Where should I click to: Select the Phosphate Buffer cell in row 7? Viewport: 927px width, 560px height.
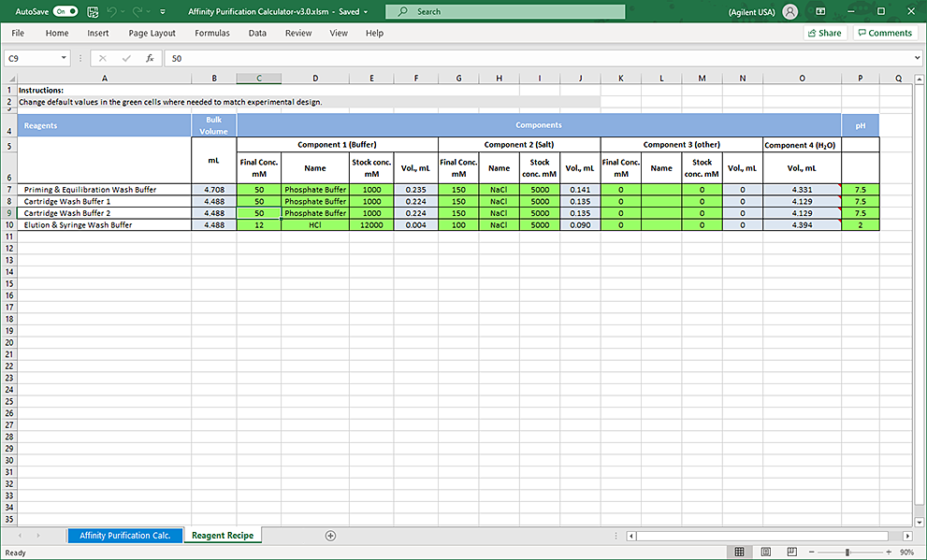315,190
